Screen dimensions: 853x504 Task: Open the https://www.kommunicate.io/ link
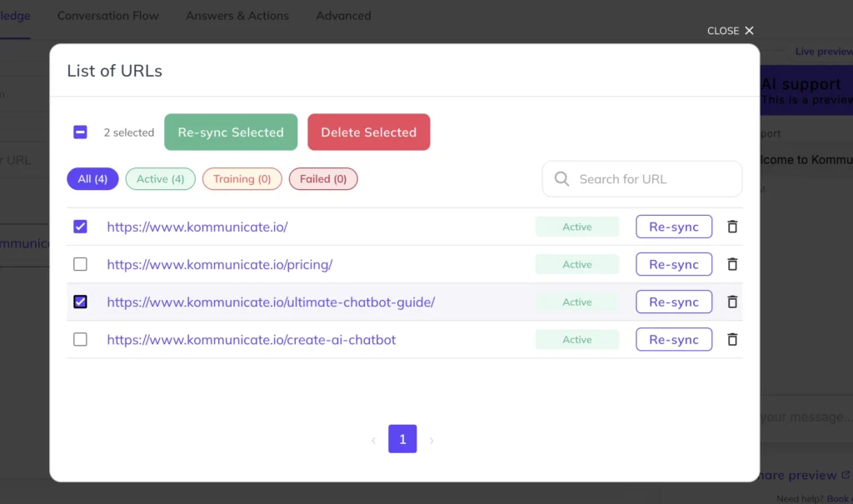pyautogui.click(x=197, y=227)
